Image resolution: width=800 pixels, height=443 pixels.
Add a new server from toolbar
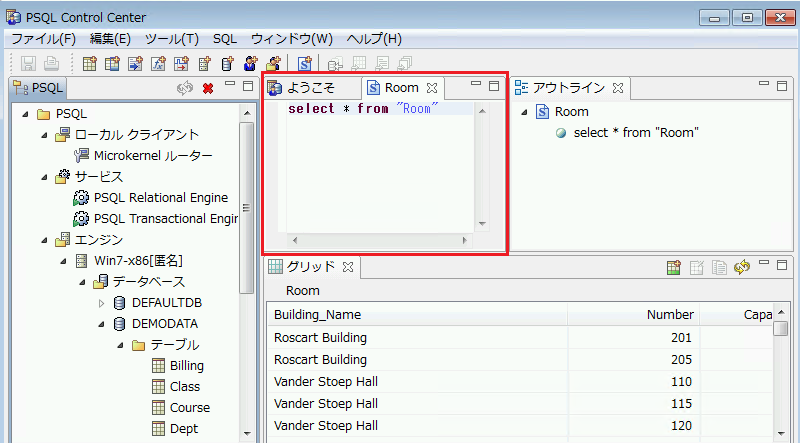(205, 64)
